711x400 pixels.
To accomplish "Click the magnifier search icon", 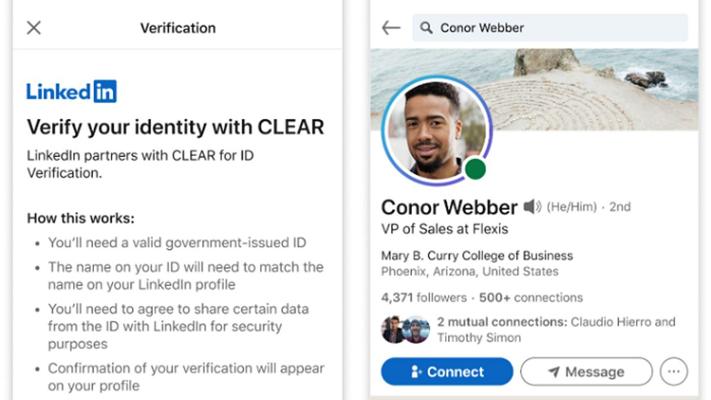I will tap(426, 28).
